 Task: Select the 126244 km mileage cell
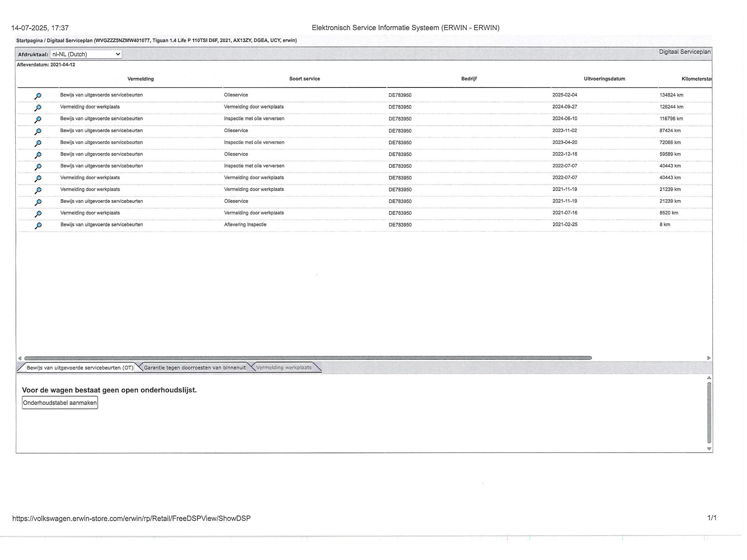[x=671, y=107]
